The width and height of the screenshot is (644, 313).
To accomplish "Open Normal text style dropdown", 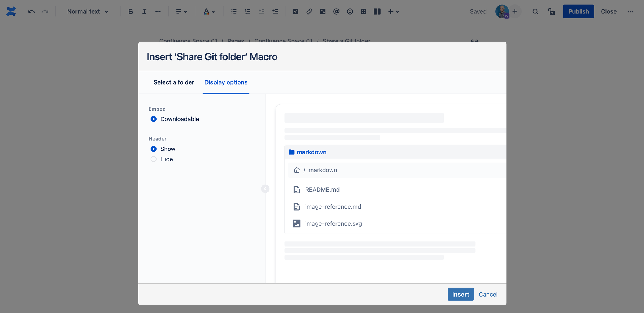I will tap(88, 11).
